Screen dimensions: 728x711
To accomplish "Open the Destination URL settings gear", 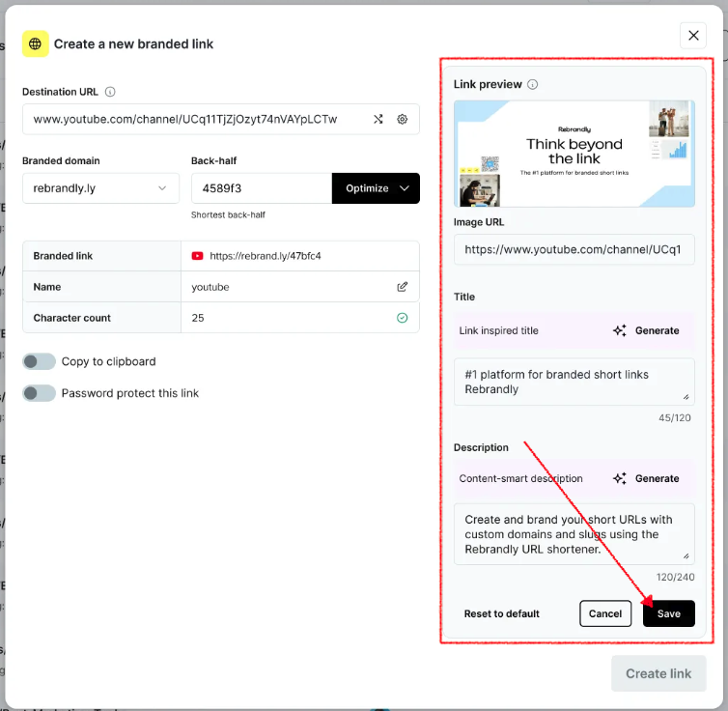I will pos(402,120).
